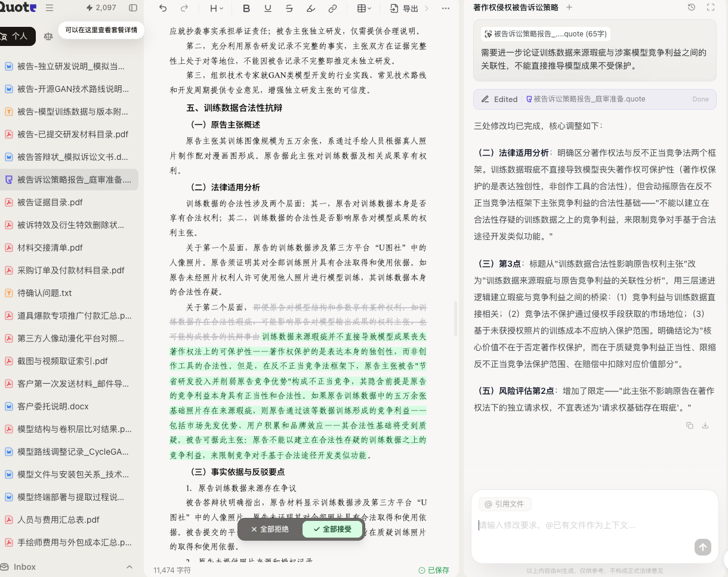Screen dimensions: 728x577
Task: Open the hamburger menu beside the Quote logo
Action: point(50,8)
